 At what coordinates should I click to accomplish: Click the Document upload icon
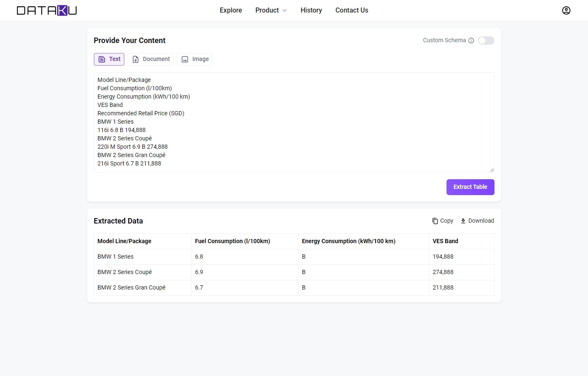(x=136, y=59)
